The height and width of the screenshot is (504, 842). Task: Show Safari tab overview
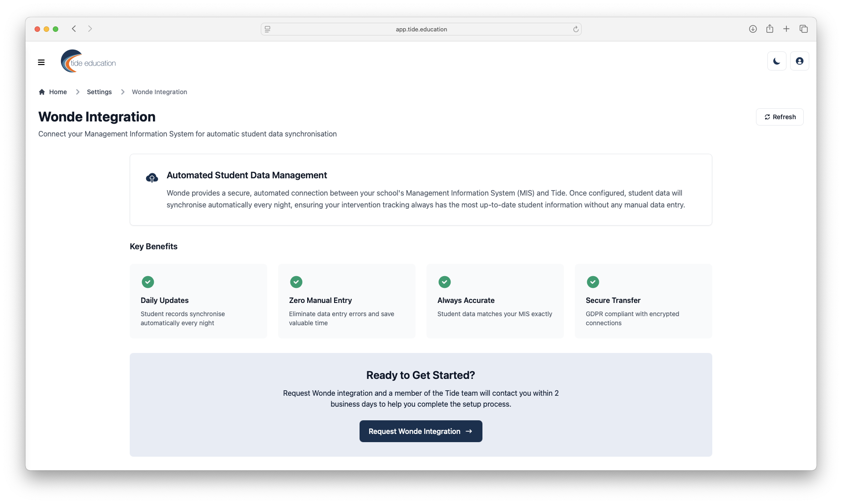(804, 29)
